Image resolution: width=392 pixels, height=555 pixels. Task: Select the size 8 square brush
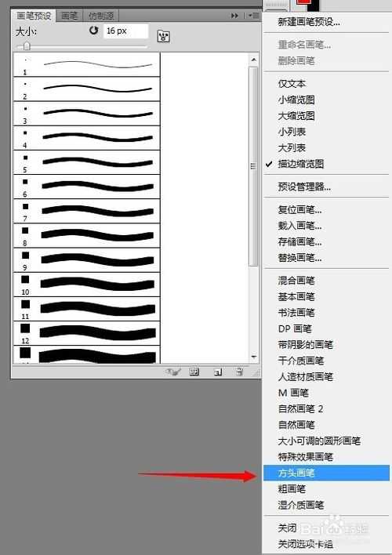pos(86,235)
